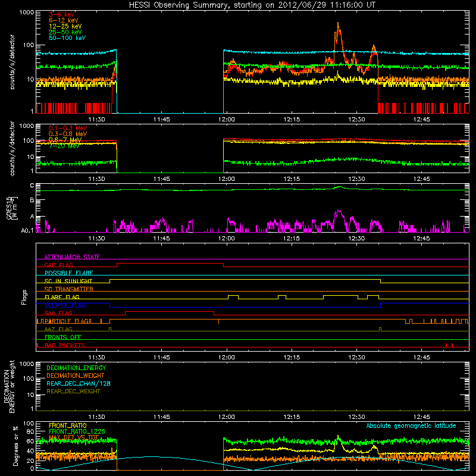
Task: Click the FRONT_RATIO legend label
Action: tap(68, 425)
